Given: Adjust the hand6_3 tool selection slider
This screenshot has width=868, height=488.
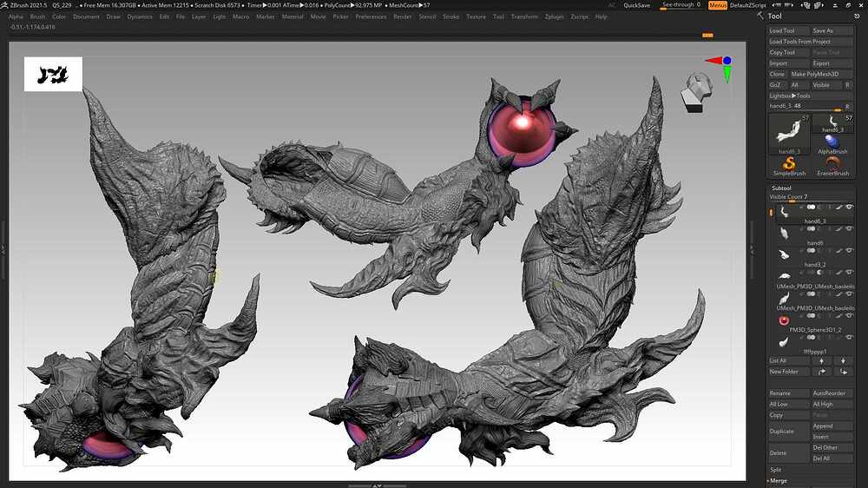Looking at the screenshot, I should point(806,106).
